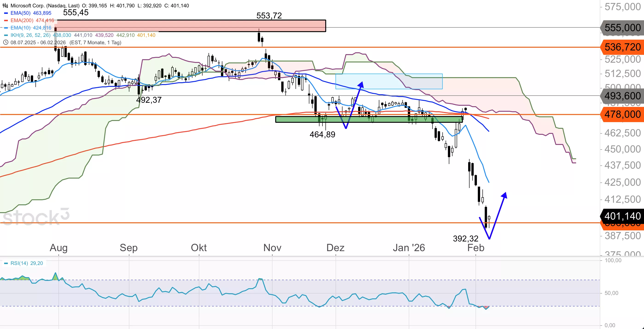The width and height of the screenshot is (644, 329).
Task: Click the Nov month label on the time axis
Action: tap(272, 248)
